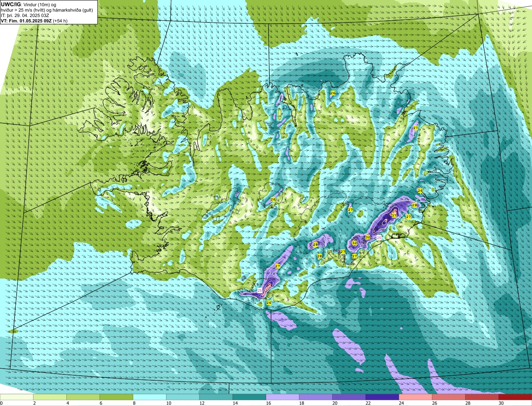
Task: Select the 2–4 m/s legend color segment
Action: pyautogui.click(x=50, y=397)
